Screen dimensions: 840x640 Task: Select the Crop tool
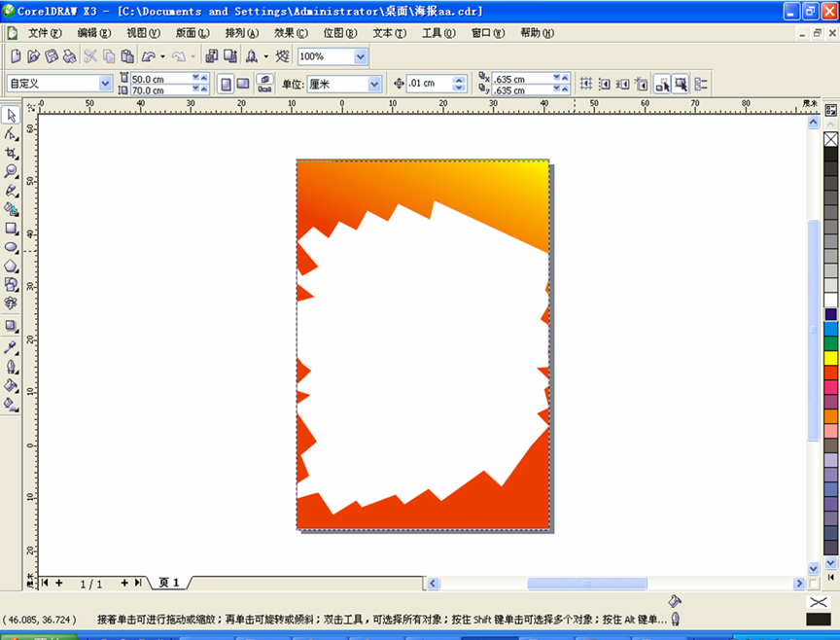pyautogui.click(x=12, y=154)
